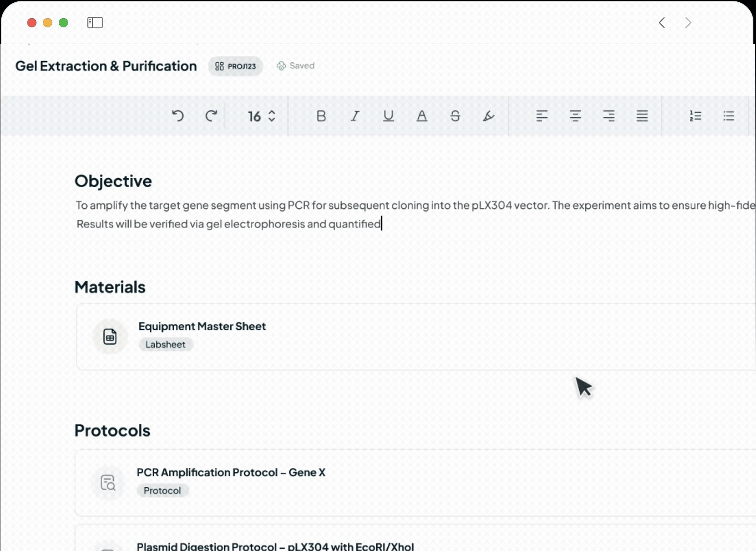Apply strikethrough formatting
The height and width of the screenshot is (551, 756).
click(x=455, y=116)
